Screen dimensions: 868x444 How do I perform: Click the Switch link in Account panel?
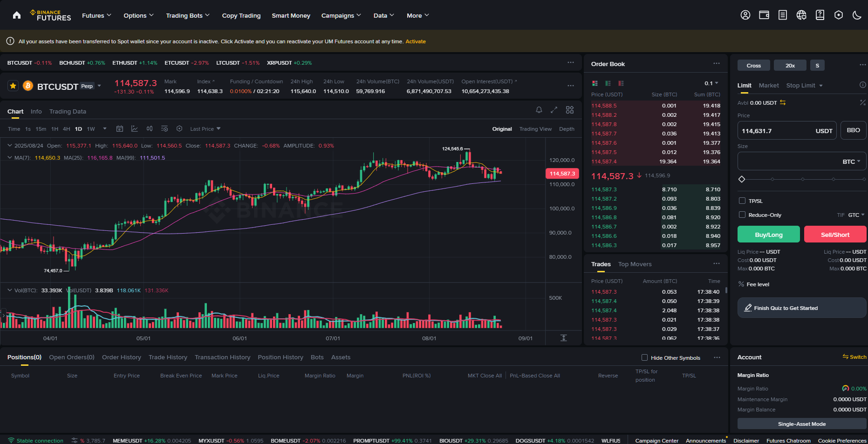pos(854,357)
